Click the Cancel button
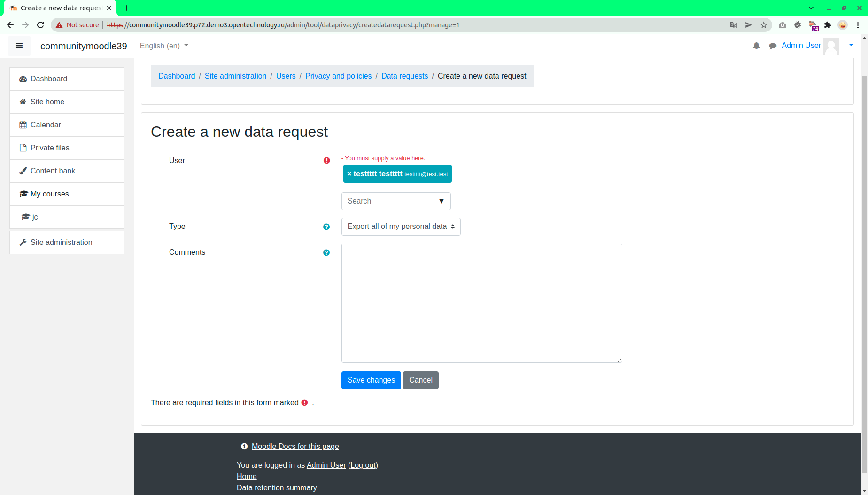 [421, 380]
